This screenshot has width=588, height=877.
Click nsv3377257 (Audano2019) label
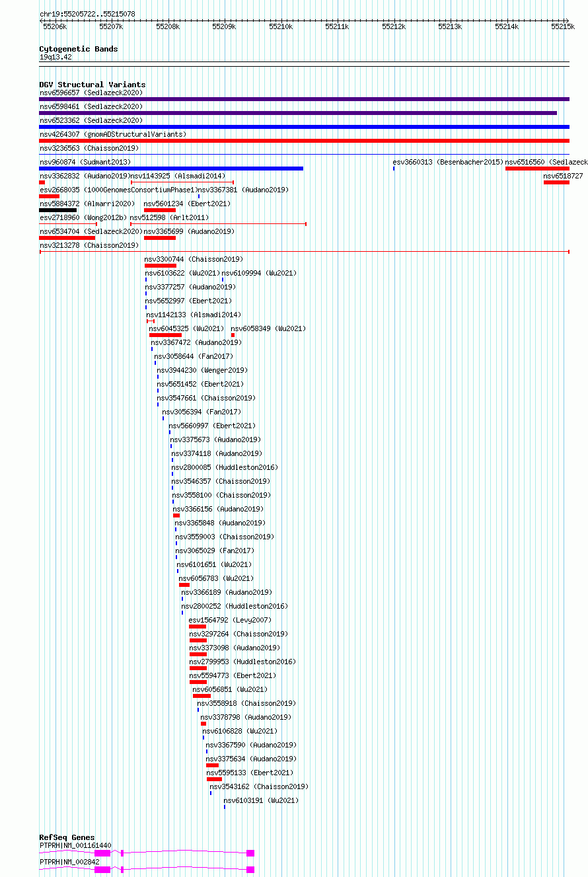(x=190, y=287)
